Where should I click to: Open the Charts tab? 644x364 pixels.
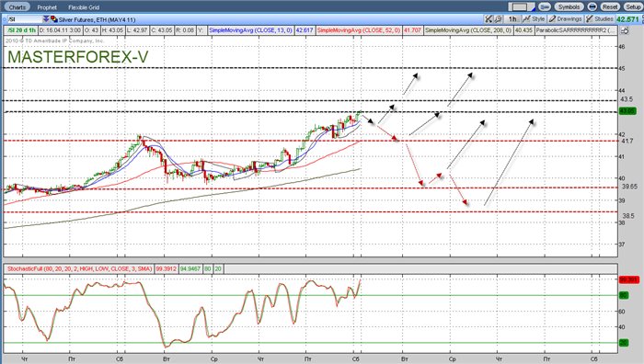[x=17, y=7]
